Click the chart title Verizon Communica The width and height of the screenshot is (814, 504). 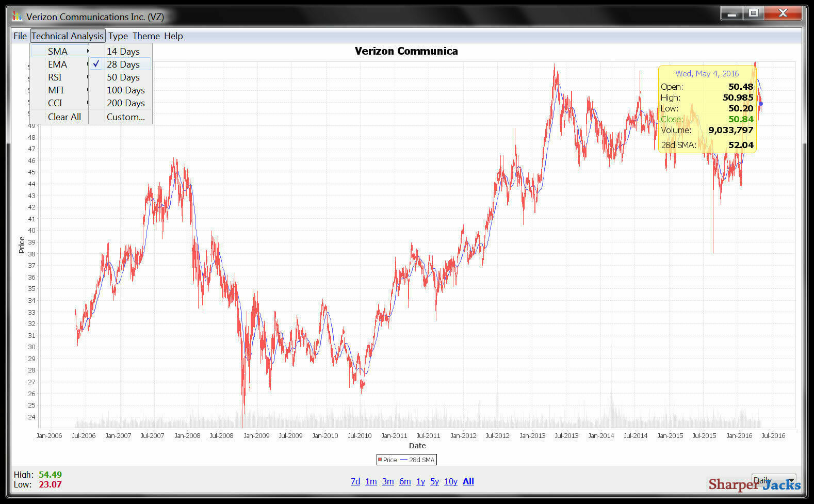pyautogui.click(x=406, y=51)
